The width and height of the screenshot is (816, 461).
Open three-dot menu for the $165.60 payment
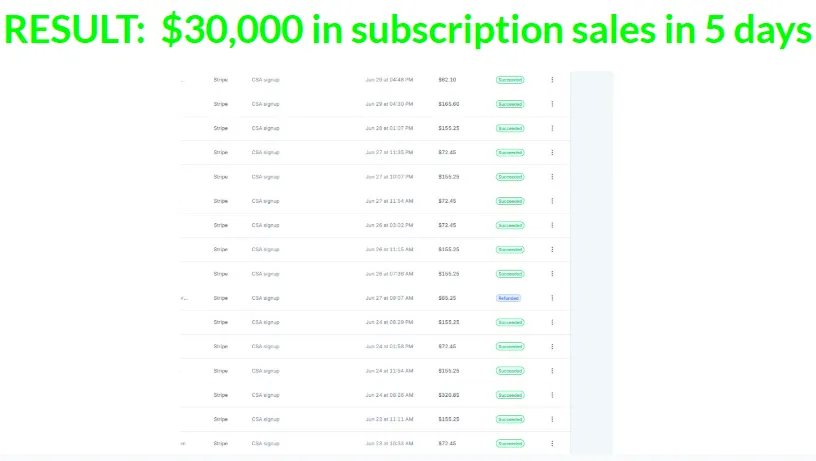pyautogui.click(x=552, y=104)
